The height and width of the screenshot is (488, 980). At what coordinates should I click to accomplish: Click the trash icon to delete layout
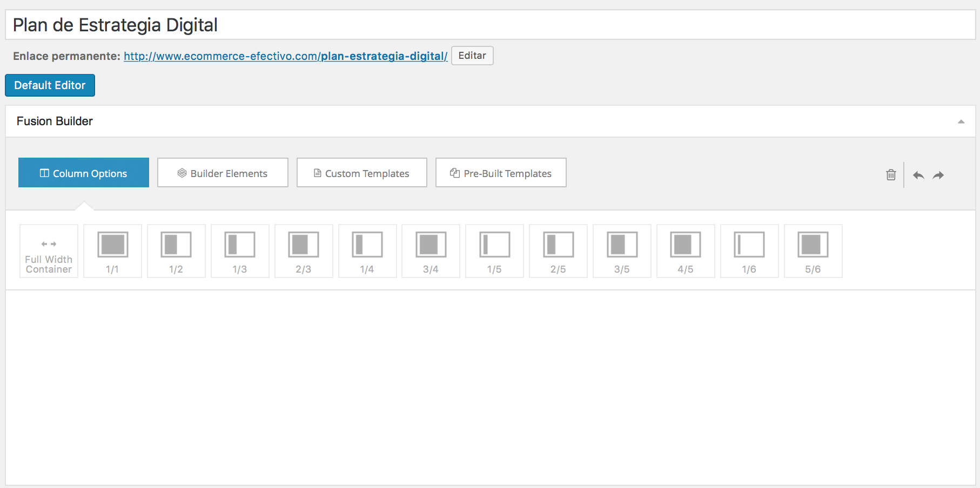coord(891,175)
